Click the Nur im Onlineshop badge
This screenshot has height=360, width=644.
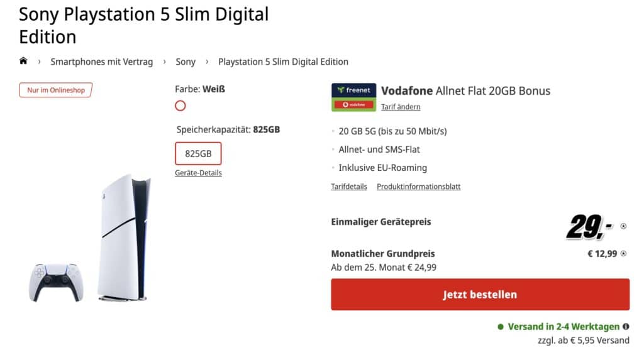click(55, 90)
